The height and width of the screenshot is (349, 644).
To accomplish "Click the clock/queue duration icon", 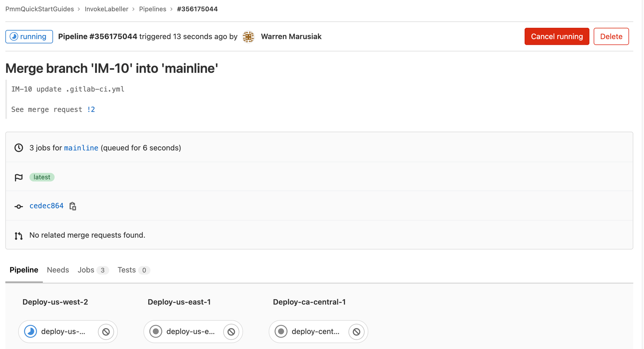I will click(19, 147).
